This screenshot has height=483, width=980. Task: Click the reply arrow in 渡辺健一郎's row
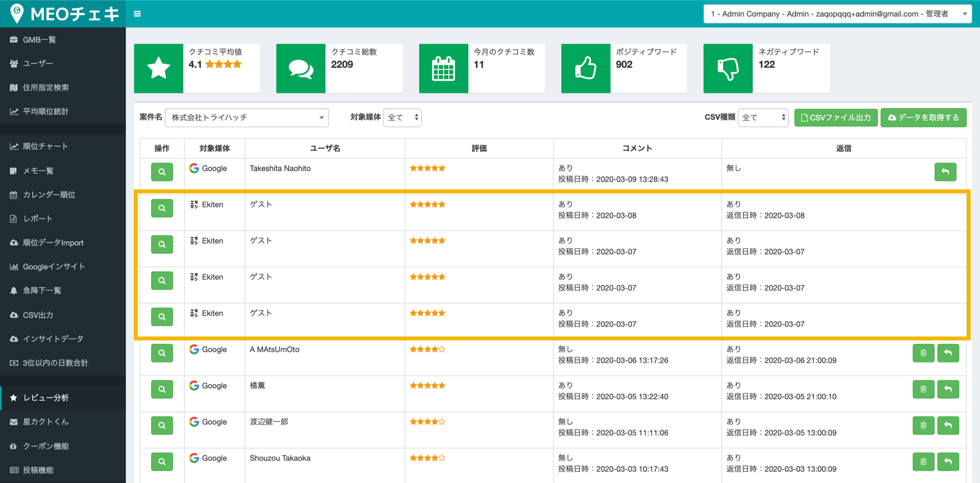[948, 426]
